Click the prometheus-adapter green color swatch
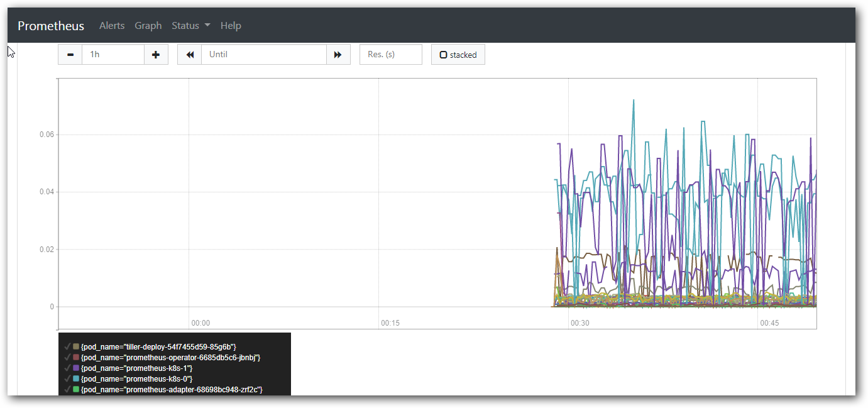The width and height of the screenshot is (868, 408). (76, 389)
